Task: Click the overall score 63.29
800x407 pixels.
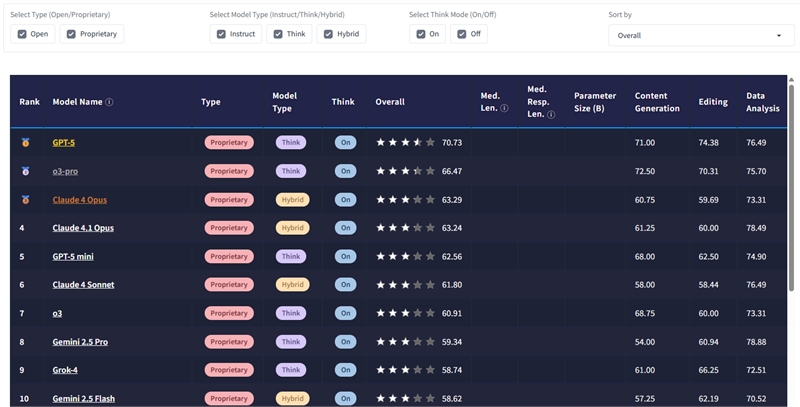Action: [452, 199]
